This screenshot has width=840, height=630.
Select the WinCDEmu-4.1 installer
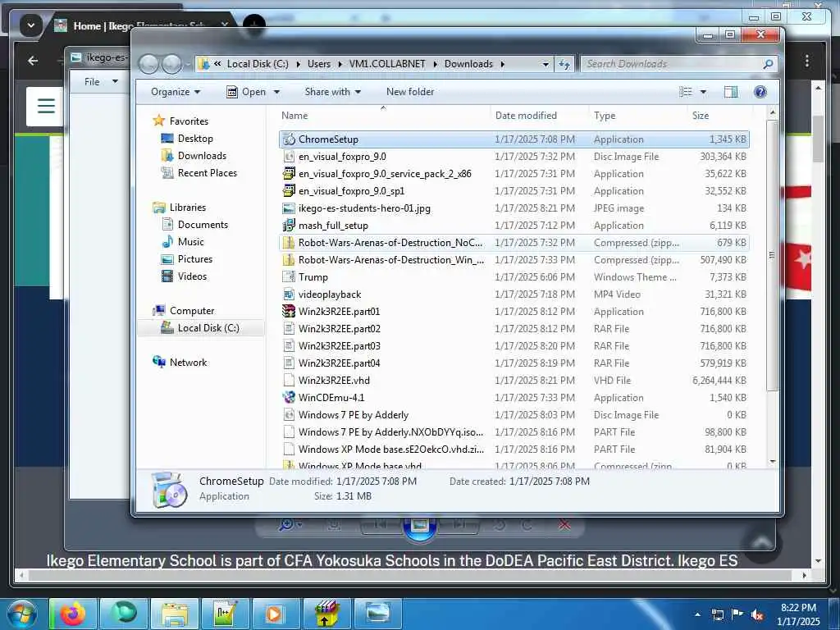click(514, 398)
